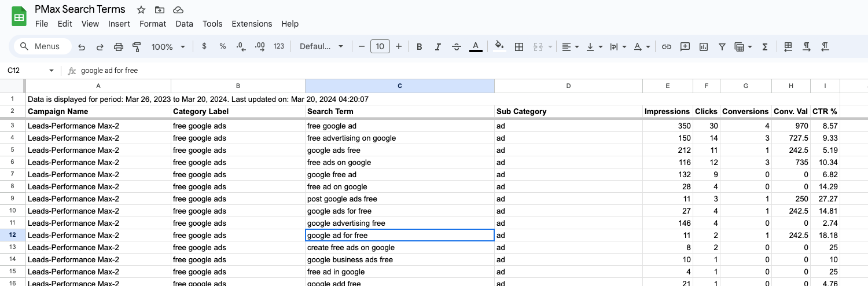The height and width of the screenshot is (286, 868).
Task: Open the Default font dropdown
Action: click(x=321, y=46)
